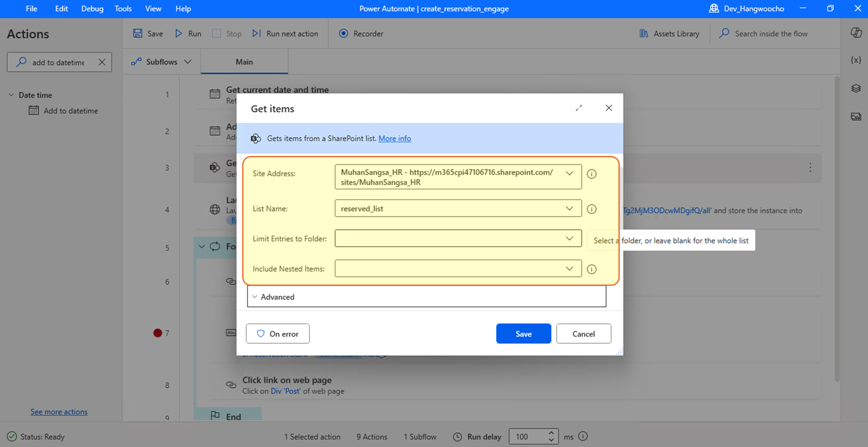
Task: Click the flow vertical scrollbar
Action: coord(837,229)
